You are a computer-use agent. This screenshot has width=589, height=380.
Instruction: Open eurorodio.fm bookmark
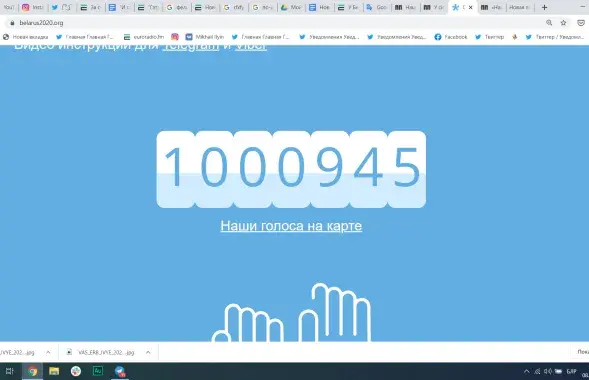[144, 37]
